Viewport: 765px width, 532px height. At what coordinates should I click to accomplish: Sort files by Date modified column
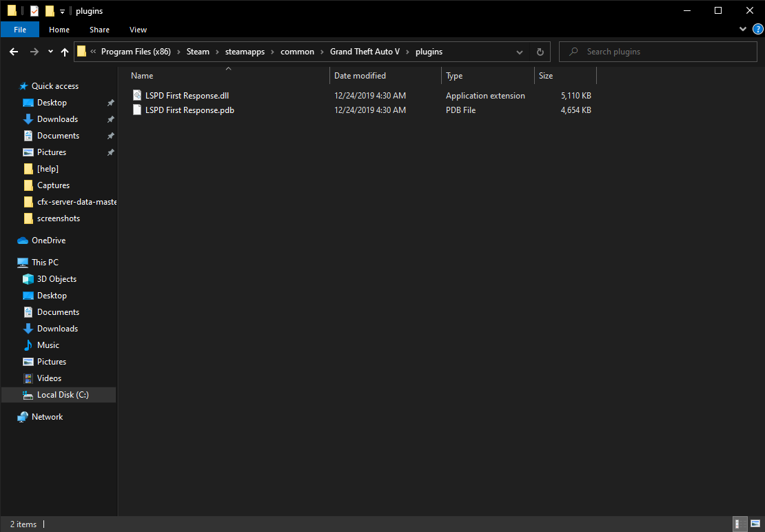click(385, 76)
